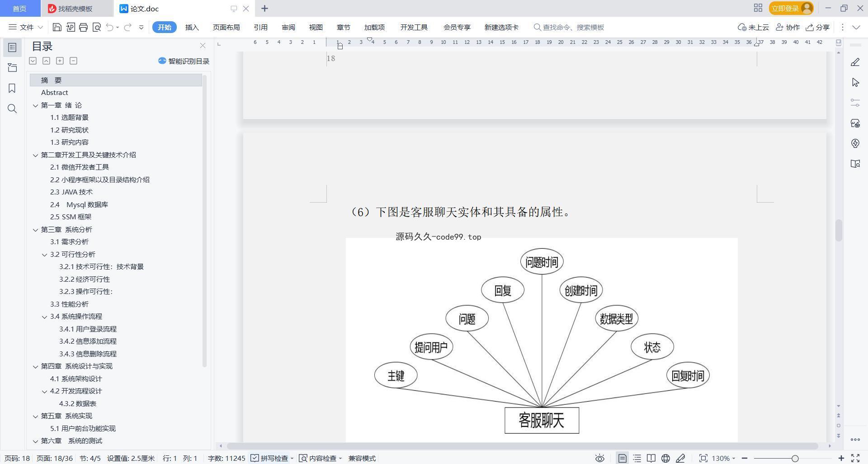The width and height of the screenshot is (868, 464).
Task: Click the fit page icon near zoom
Action: 703,458
